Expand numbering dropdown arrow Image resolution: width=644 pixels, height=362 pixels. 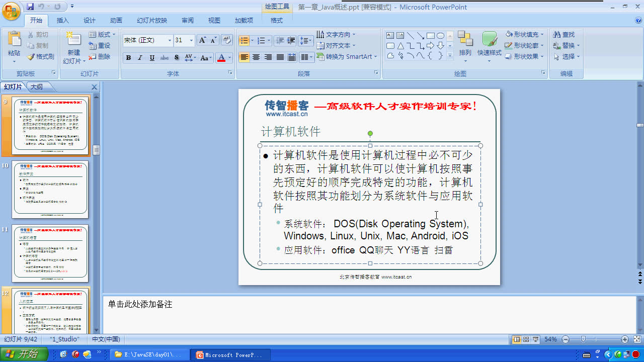click(269, 40)
